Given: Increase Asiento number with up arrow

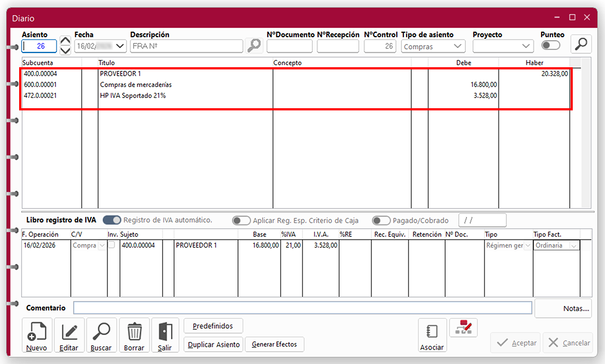Looking at the screenshot, I should [x=65, y=41].
